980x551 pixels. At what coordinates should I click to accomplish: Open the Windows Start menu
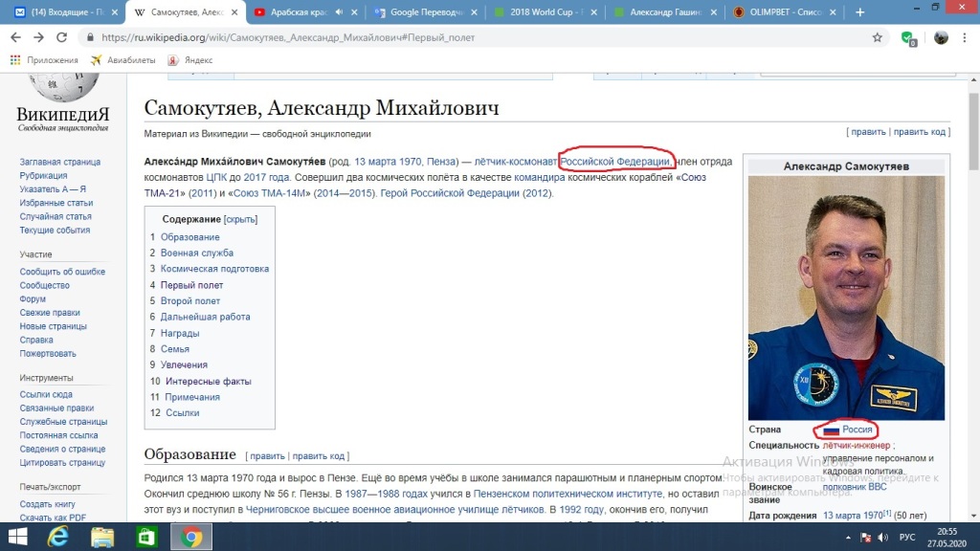tap(17, 537)
